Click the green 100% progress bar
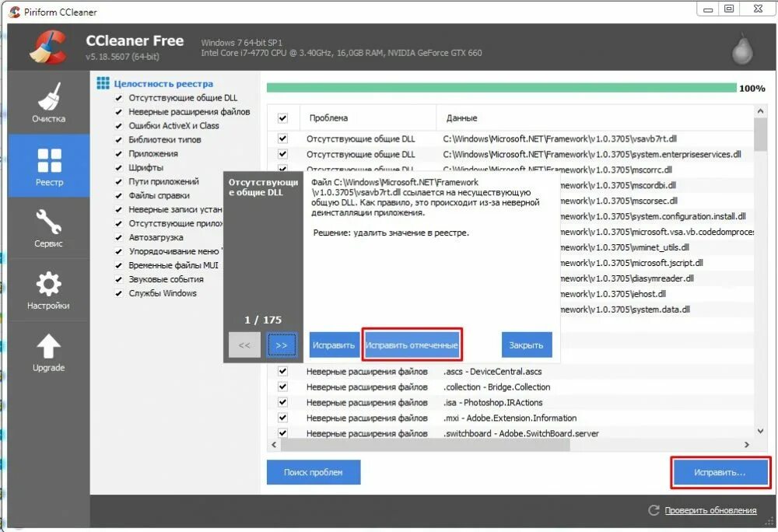This screenshot has width=778, height=532. pyautogui.click(x=501, y=88)
